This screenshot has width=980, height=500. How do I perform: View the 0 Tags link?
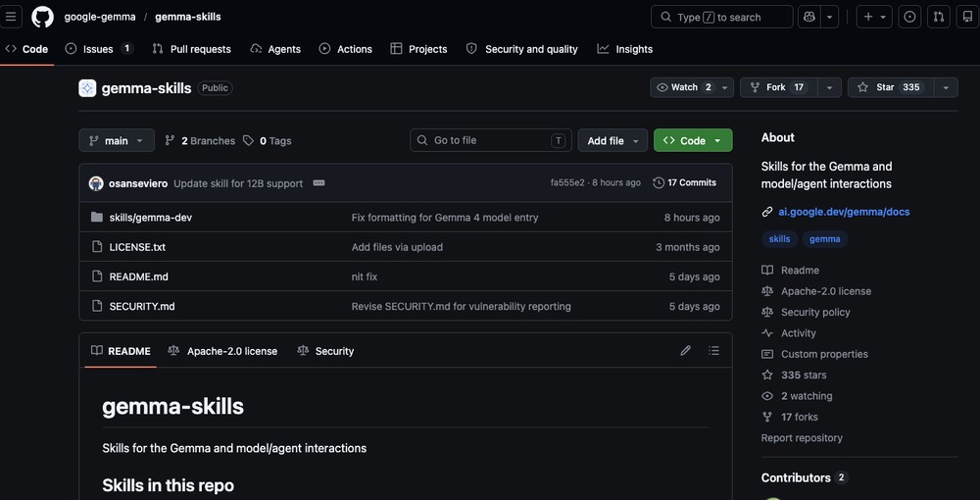[x=267, y=140]
